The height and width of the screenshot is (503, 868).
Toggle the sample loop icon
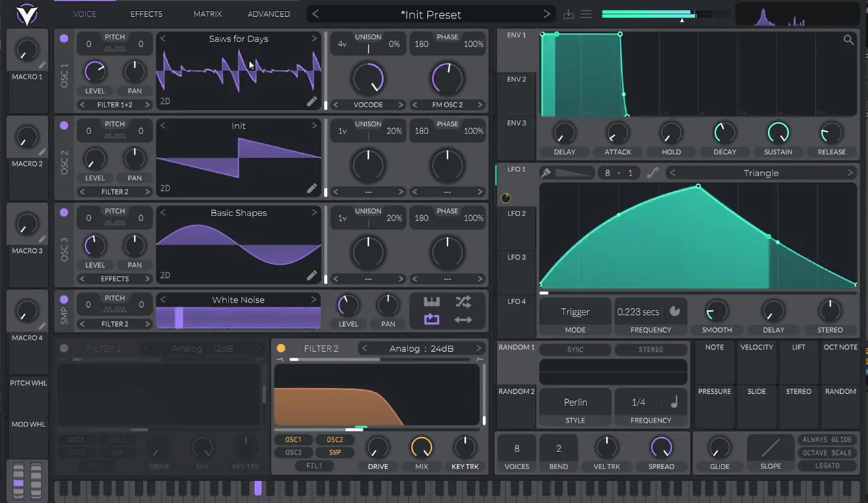(x=432, y=319)
